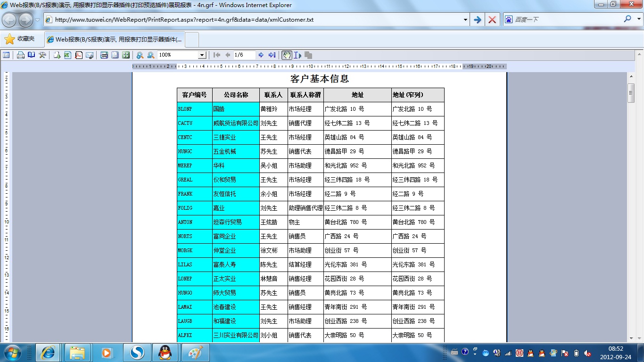Toggle the hand pan tool

coord(287,55)
